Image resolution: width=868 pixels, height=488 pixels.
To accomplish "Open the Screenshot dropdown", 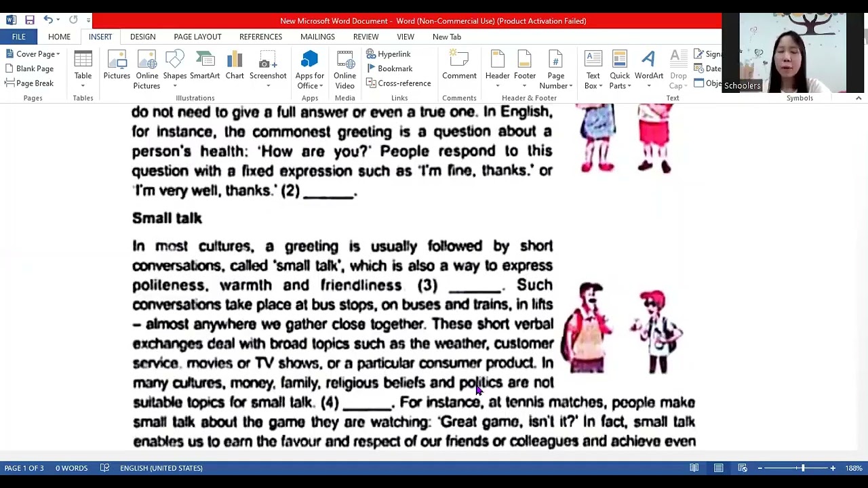I will tap(268, 69).
